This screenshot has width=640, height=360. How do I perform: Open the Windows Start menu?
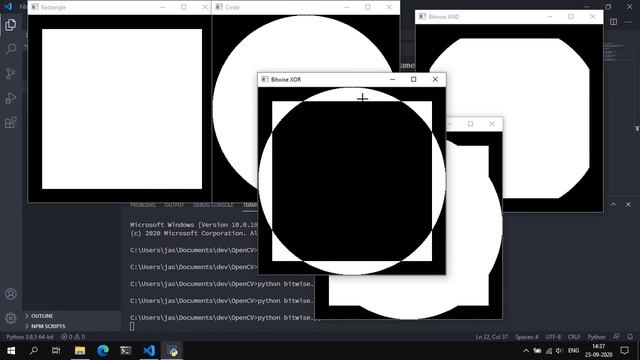11,351
